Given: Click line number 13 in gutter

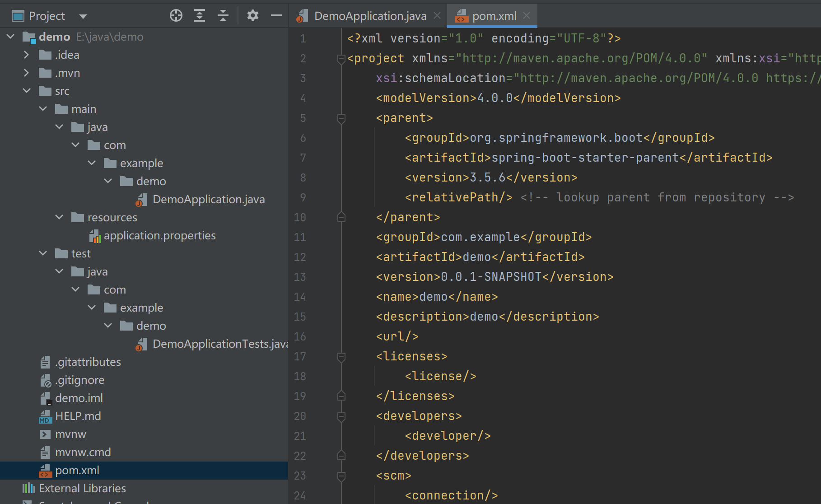Looking at the screenshot, I should [300, 277].
